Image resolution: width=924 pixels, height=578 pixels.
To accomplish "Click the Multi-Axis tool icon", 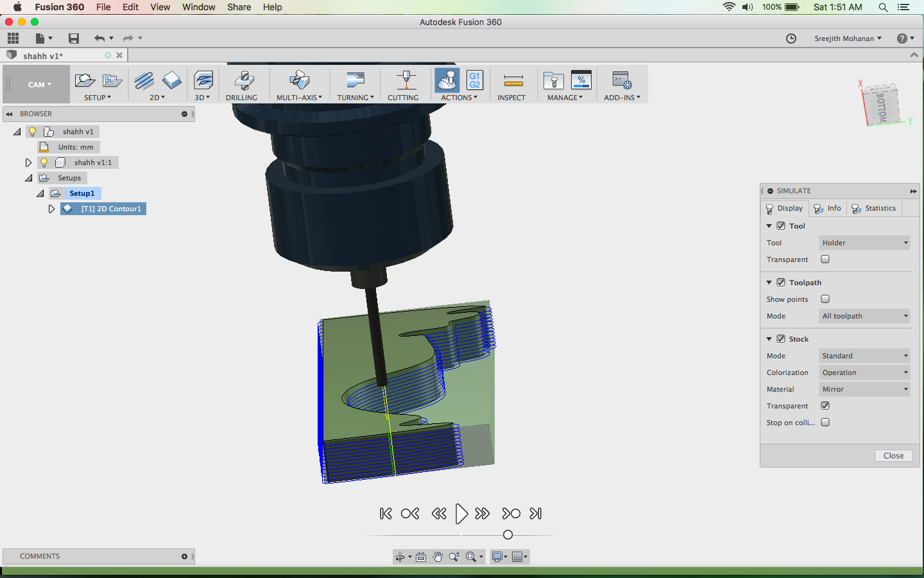I will tap(299, 81).
